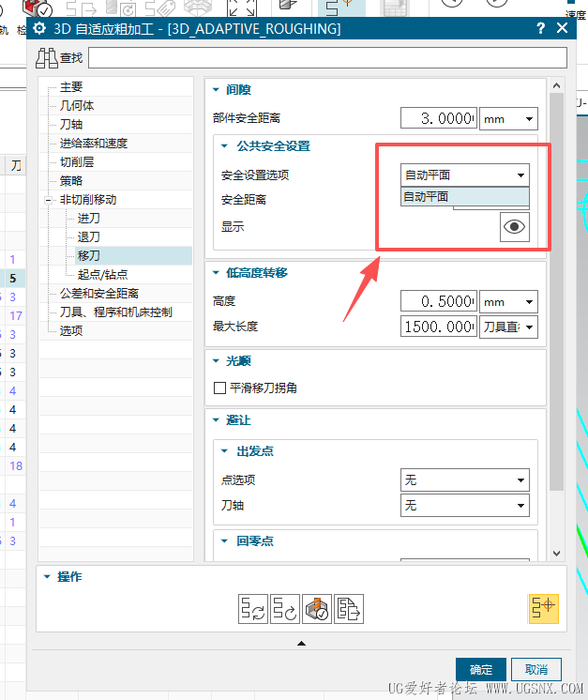Select 策略 in the left tree

click(x=71, y=181)
